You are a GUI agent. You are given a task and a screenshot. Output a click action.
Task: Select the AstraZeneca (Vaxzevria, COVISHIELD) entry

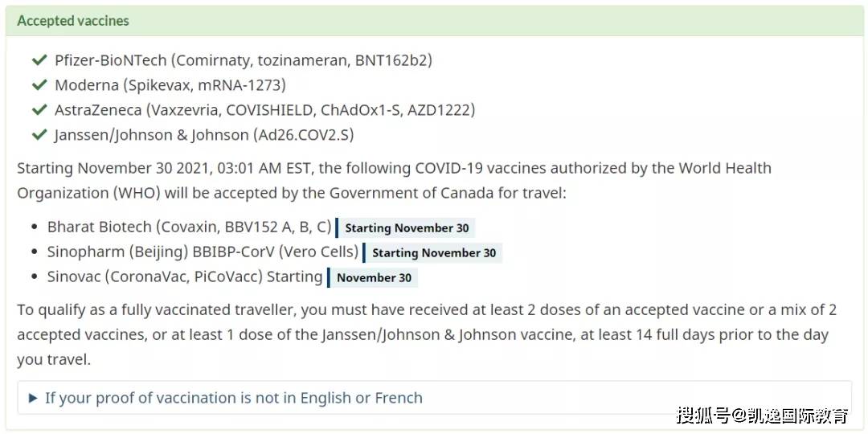coord(264,110)
